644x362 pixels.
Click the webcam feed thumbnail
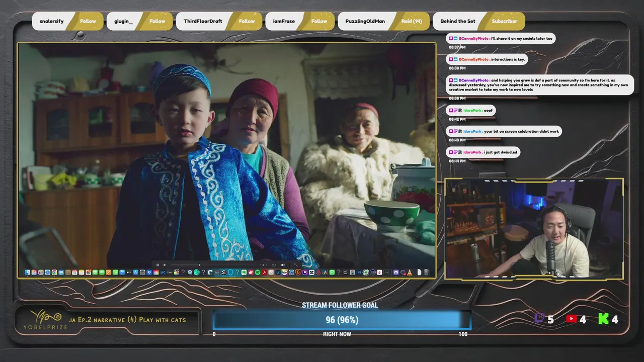534,229
